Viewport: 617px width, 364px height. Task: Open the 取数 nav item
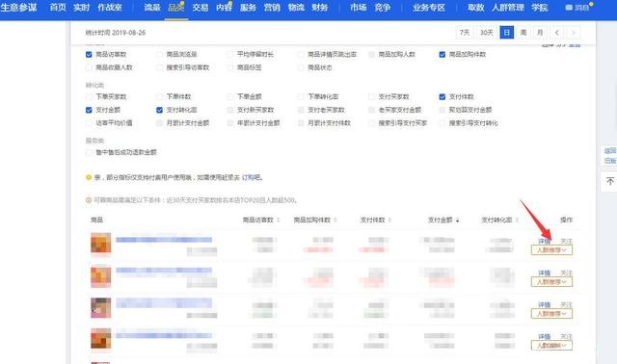(475, 7)
